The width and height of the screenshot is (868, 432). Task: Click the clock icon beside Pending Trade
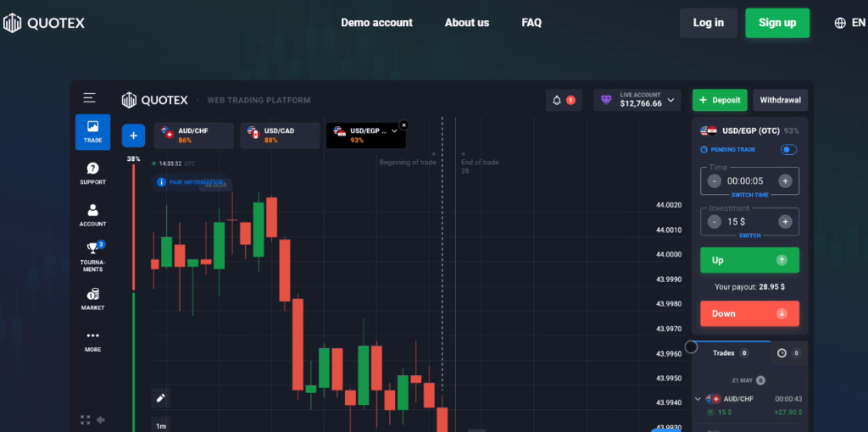pos(704,149)
